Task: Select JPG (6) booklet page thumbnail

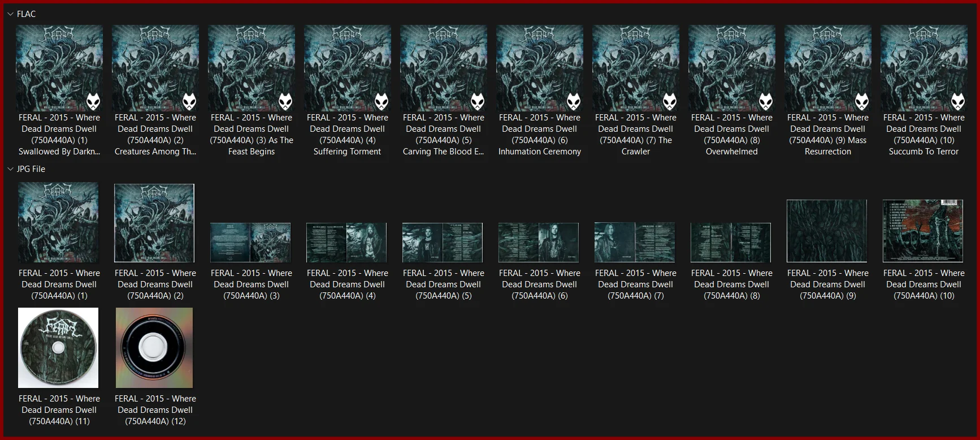Action: click(x=539, y=243)
